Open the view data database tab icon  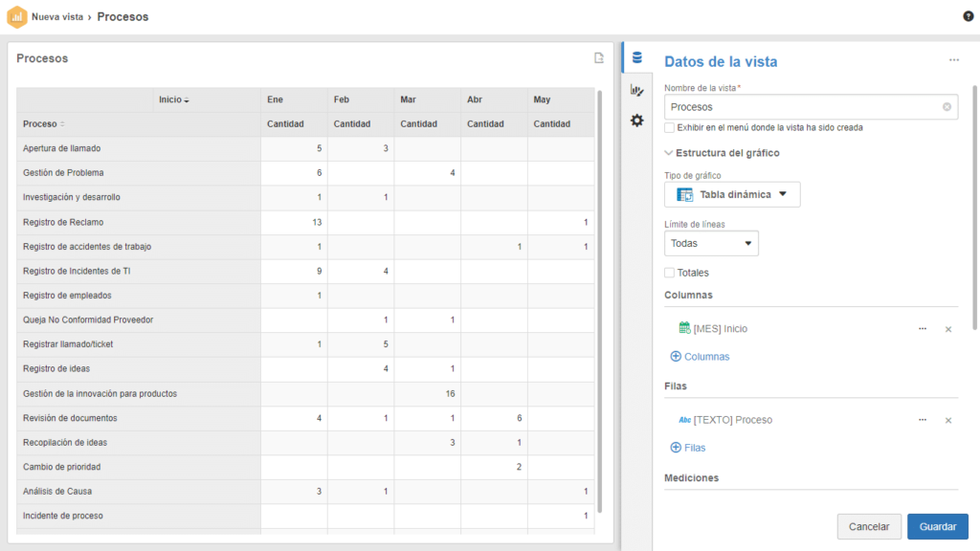(637, 58)
